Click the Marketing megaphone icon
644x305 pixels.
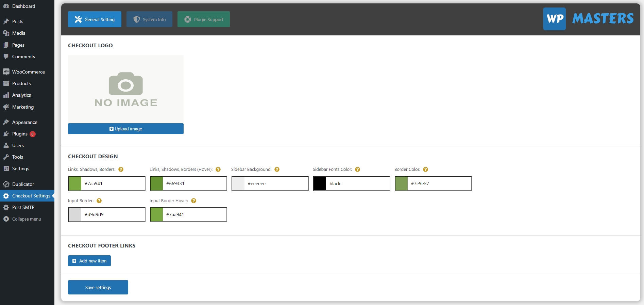click(x=6, y=107)
